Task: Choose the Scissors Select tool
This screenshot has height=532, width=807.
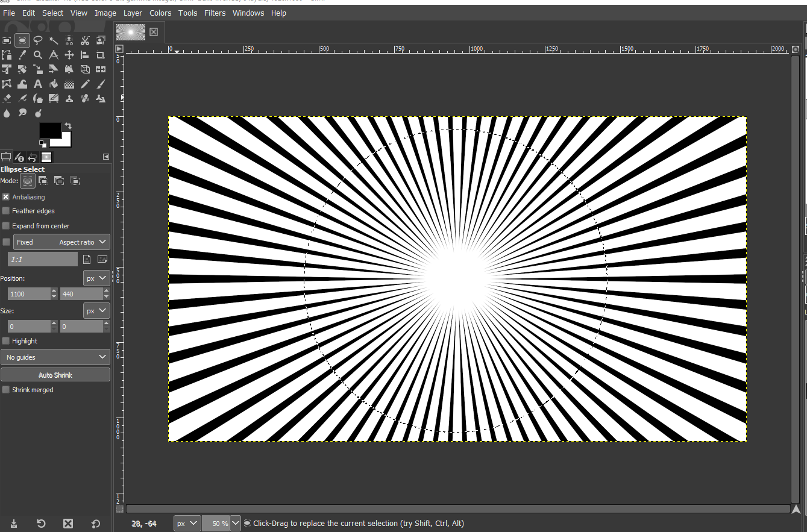Action: 85,40
